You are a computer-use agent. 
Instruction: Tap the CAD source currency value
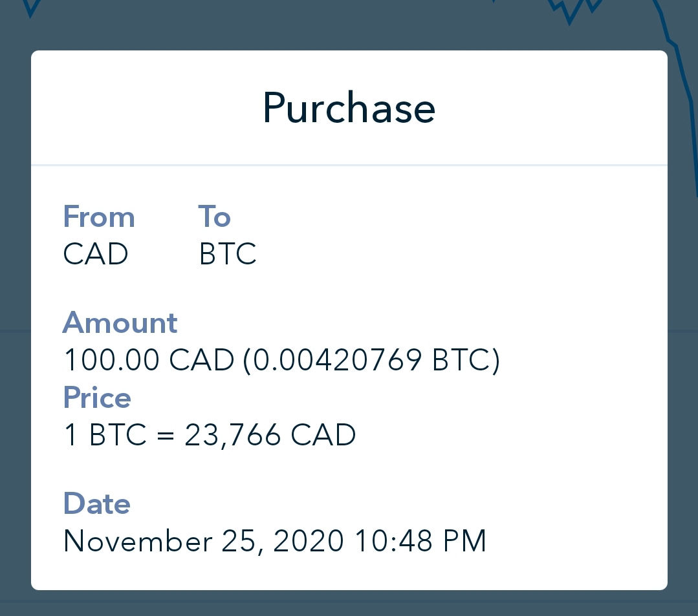click(x=95, y=254)
